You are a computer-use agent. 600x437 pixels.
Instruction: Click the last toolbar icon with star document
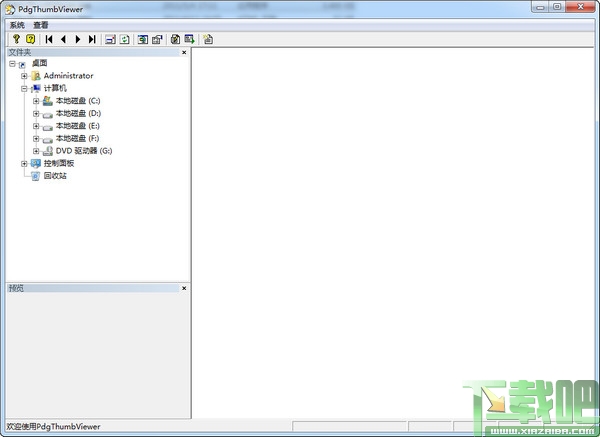click(x=208, y=39)
